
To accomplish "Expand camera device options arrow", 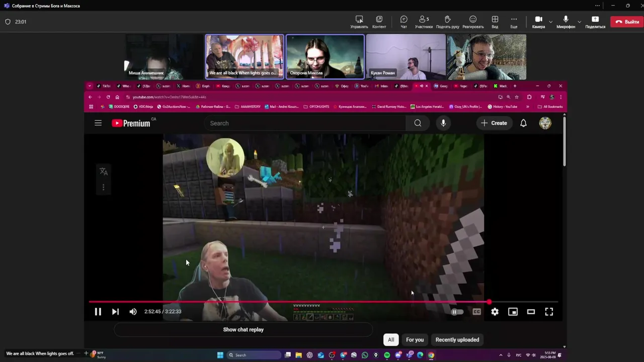I will (550, 22).
